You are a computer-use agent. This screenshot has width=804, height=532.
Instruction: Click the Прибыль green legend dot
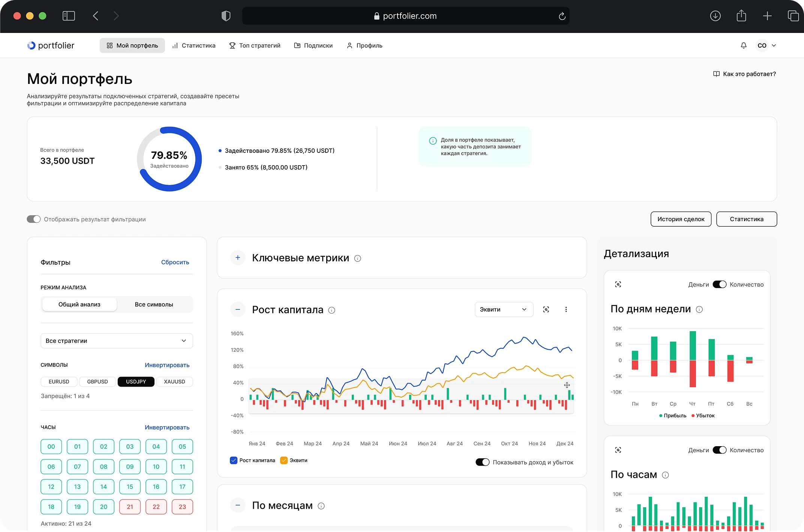pos(660,415)
